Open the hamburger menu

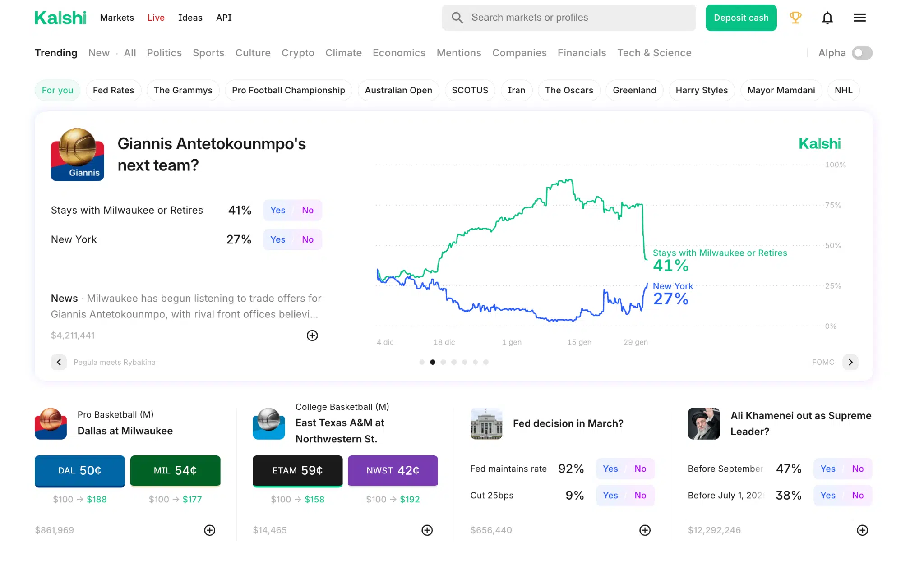[859, 18]
